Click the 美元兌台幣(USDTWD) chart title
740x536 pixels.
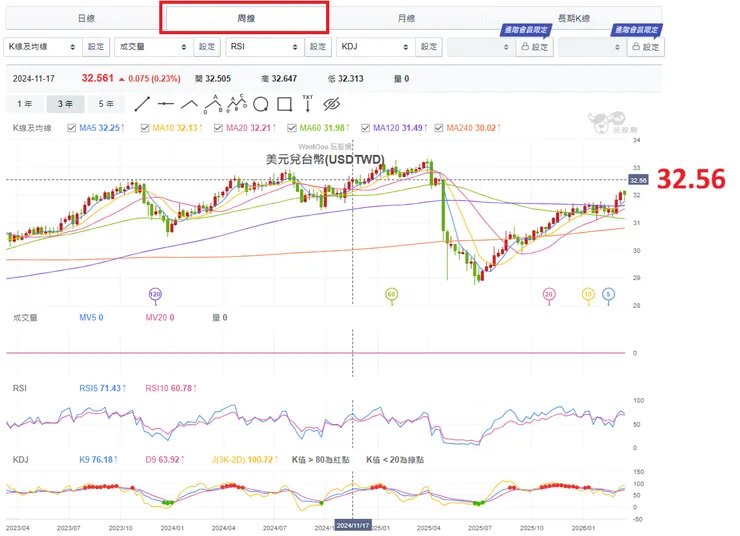325,159
